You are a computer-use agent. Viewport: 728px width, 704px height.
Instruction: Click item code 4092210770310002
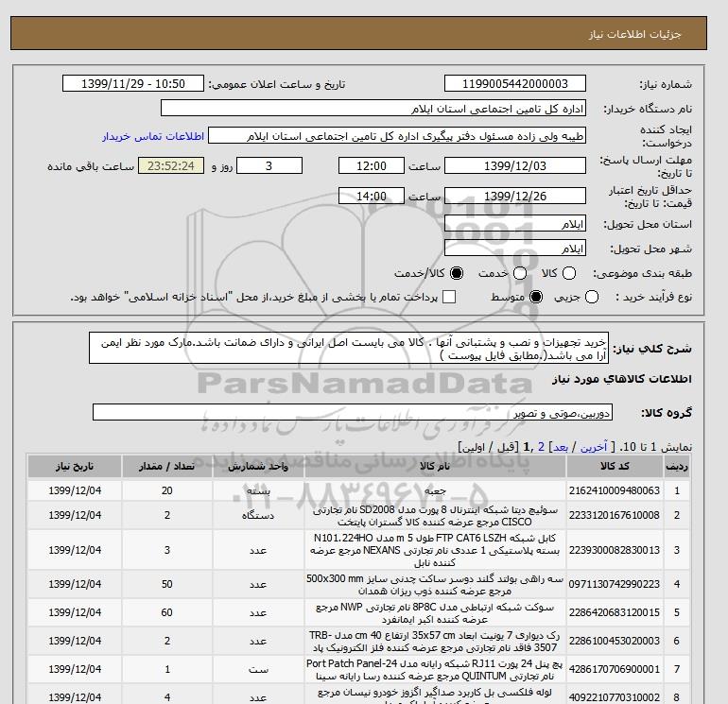(x=615, y=697)
